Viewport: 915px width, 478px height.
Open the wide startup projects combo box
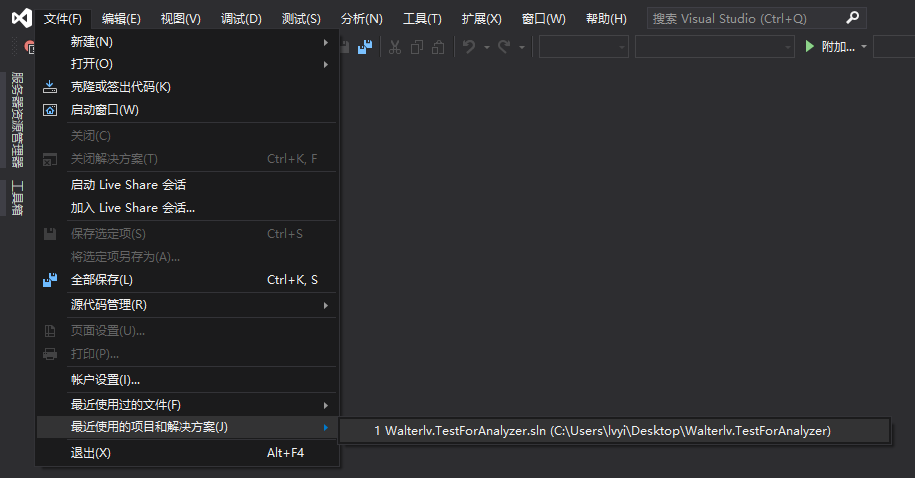[715, 47]
